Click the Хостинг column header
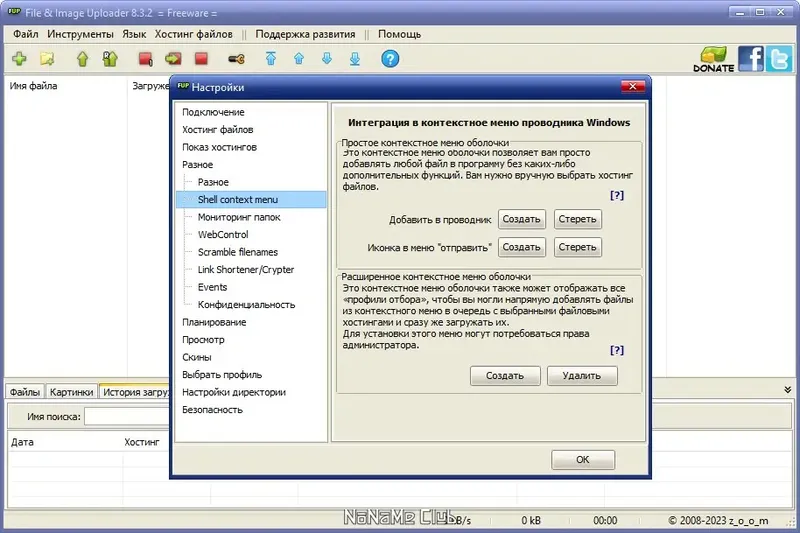Screen dimensions: 800x533 point(142,442)
